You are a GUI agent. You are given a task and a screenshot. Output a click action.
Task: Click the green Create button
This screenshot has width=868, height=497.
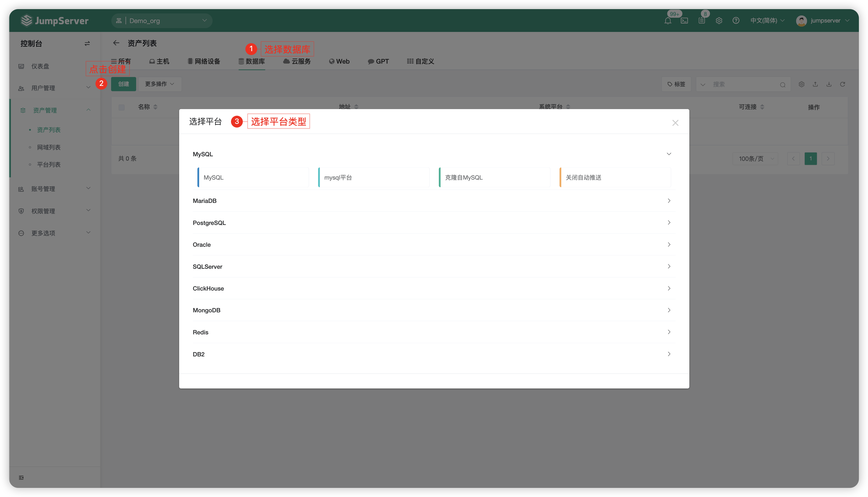[123, 84]
